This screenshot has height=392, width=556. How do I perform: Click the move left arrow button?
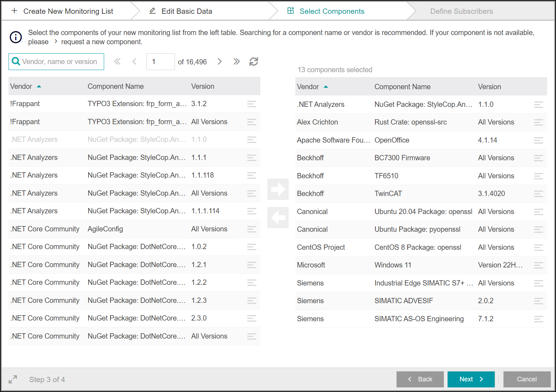tap(278, 218)
